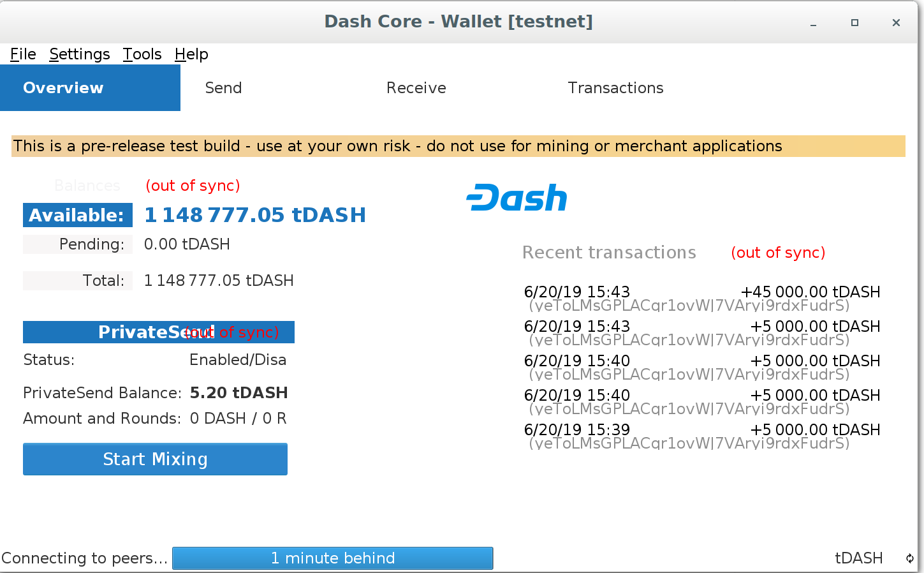This screenshot has width=924, height=573.
Task: Maximize the Dash Core wallet window
Action: tap(854, 23)
